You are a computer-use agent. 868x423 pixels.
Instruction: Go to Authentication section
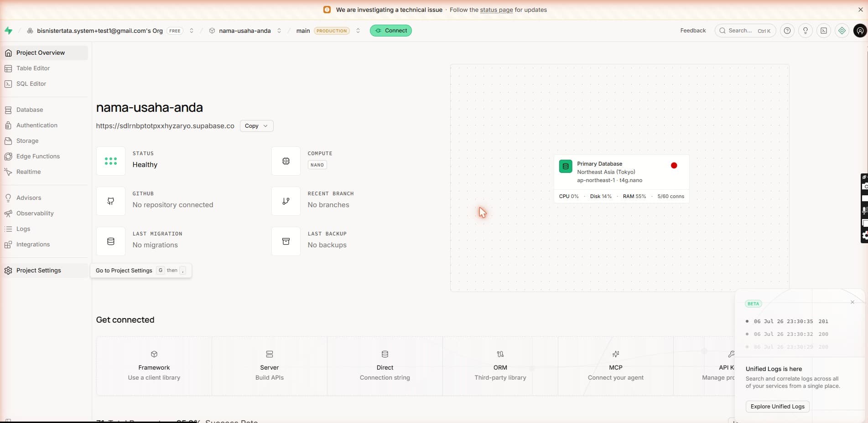(x=45, y=125)
